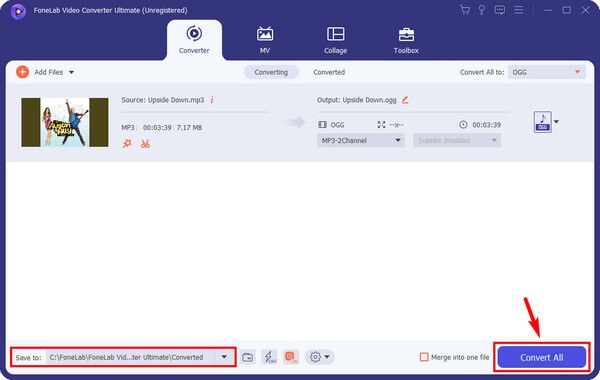Open the register key icon
Viewport: 600px width, 380px height.
tap(482, 10)
